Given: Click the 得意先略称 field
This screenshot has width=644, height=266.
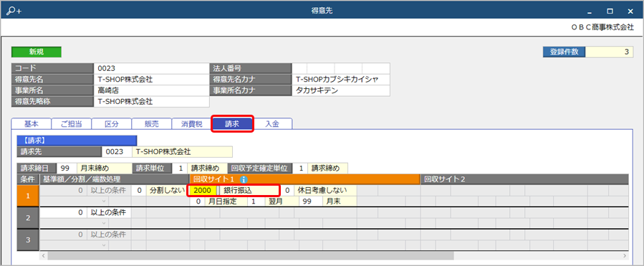Looking at the screenshot, I should [152, 102].
